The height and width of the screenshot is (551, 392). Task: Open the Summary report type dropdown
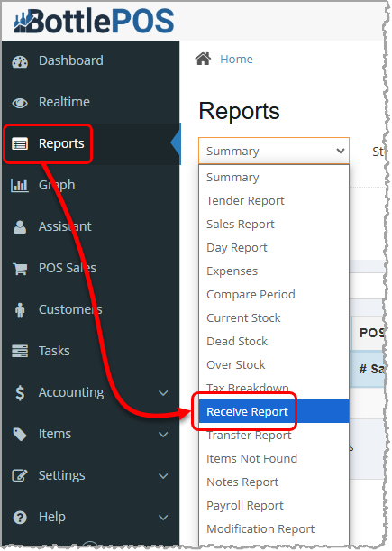(x=274, y=151)
